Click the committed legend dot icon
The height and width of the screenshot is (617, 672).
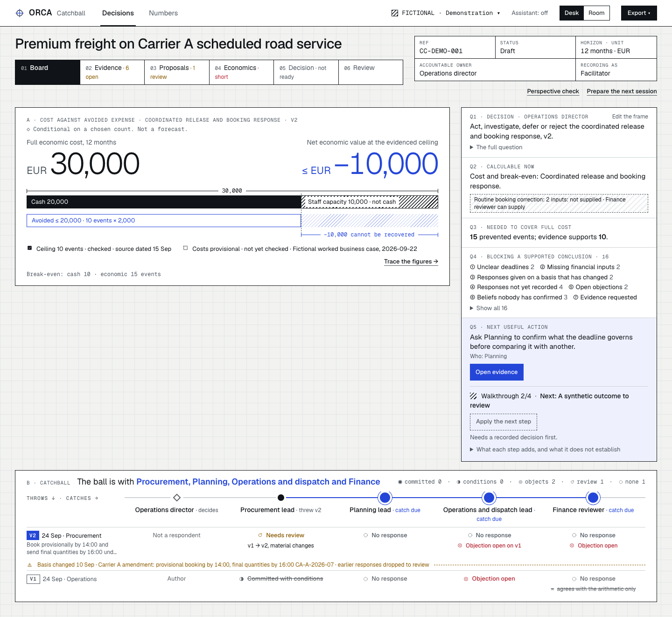point(400,482)
